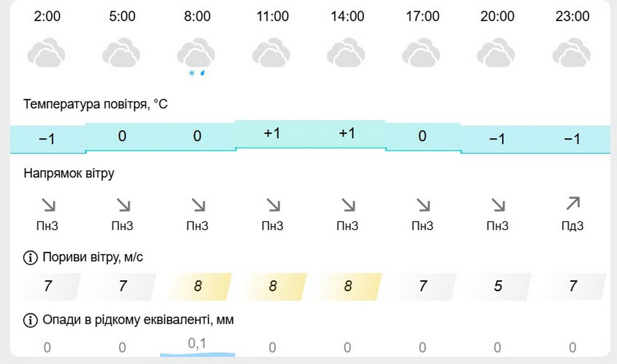The width and height of the screenshot is (617, 364).
Task: Click the info icon beside Опади в рідкому еквіваленті
Action: tap(30, 320)
